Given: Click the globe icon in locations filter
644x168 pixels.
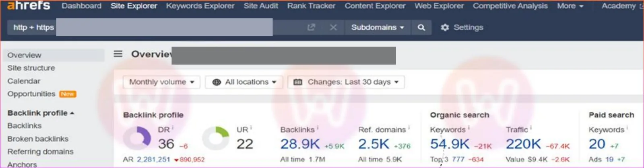Looking at the screenshot, I should point(217,82).
